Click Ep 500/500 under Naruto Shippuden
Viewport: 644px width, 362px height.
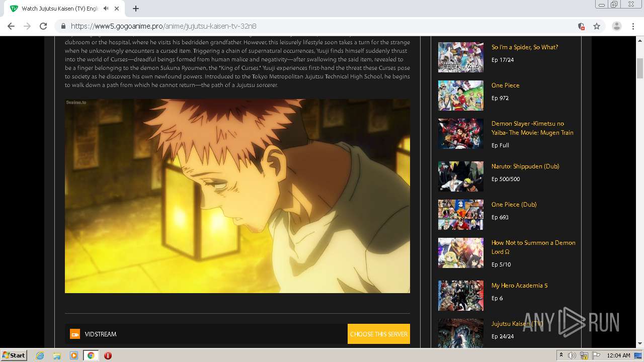(506, 179)
